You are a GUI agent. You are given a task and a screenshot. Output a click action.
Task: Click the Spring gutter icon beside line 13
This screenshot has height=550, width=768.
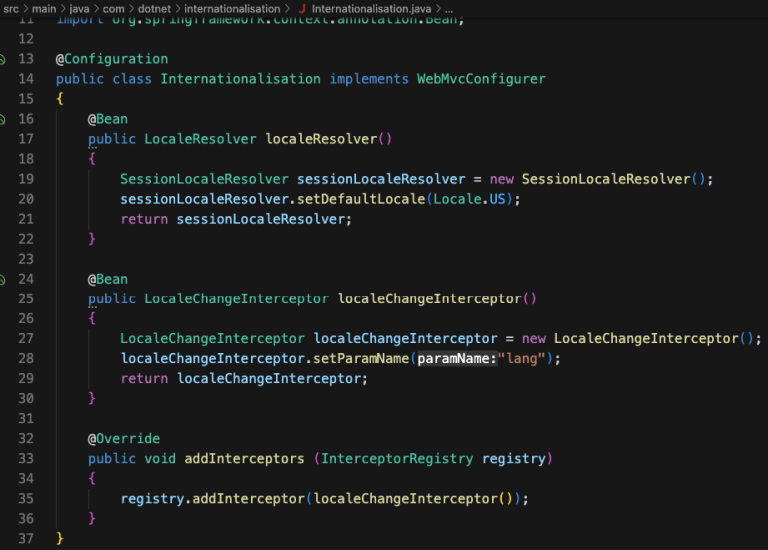pyautogui.click(x=3, y=59)
